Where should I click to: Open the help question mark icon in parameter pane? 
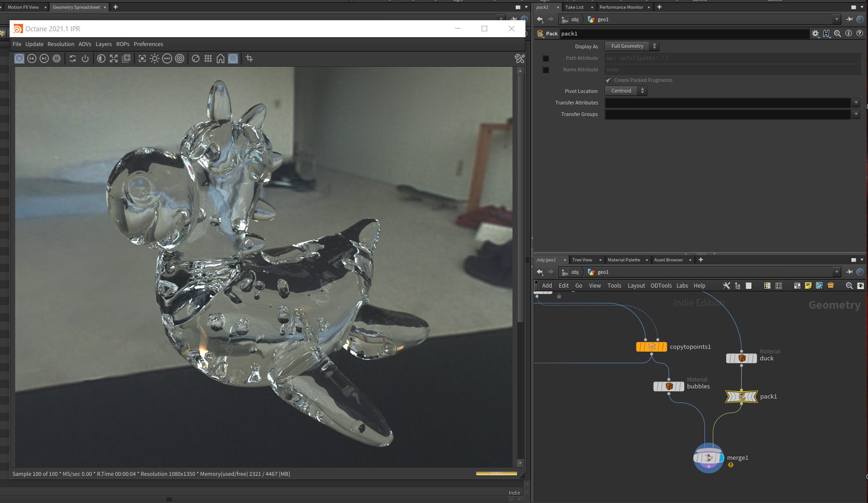[860, 34]
